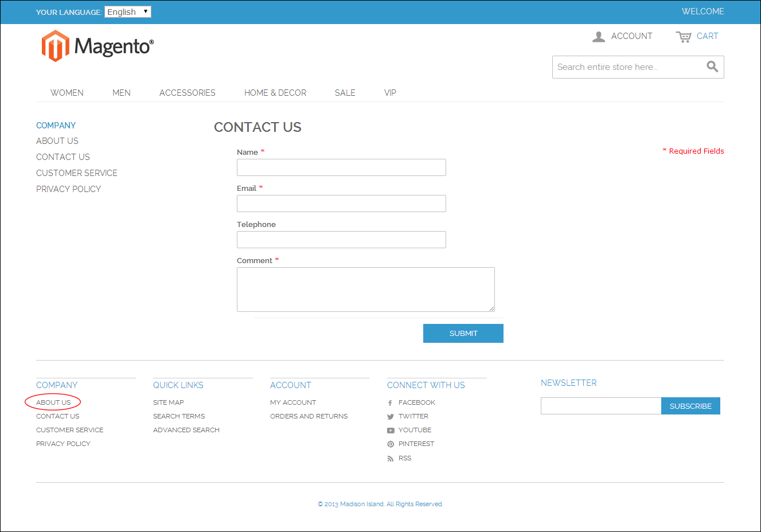The width and height of the screenshot is (761, 532).
Task: Click the search magnifier icon
Action: pos(712,66)
